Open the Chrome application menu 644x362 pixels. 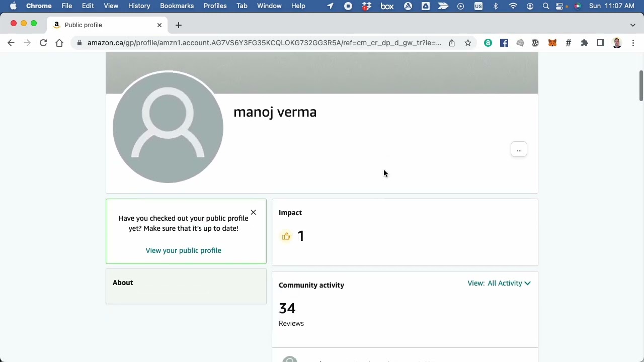pyautogui.click(x=39, y=6)
